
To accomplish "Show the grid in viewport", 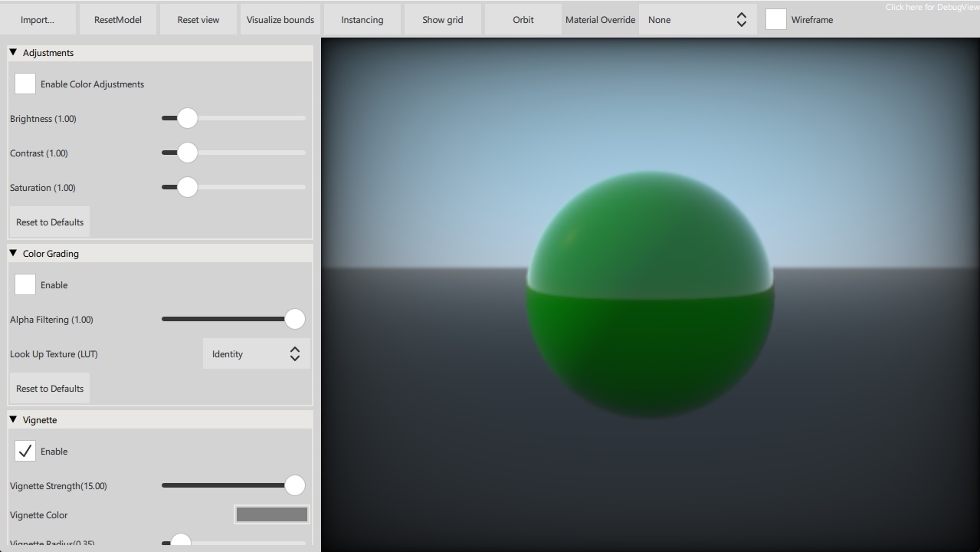I will click(442, 18).
